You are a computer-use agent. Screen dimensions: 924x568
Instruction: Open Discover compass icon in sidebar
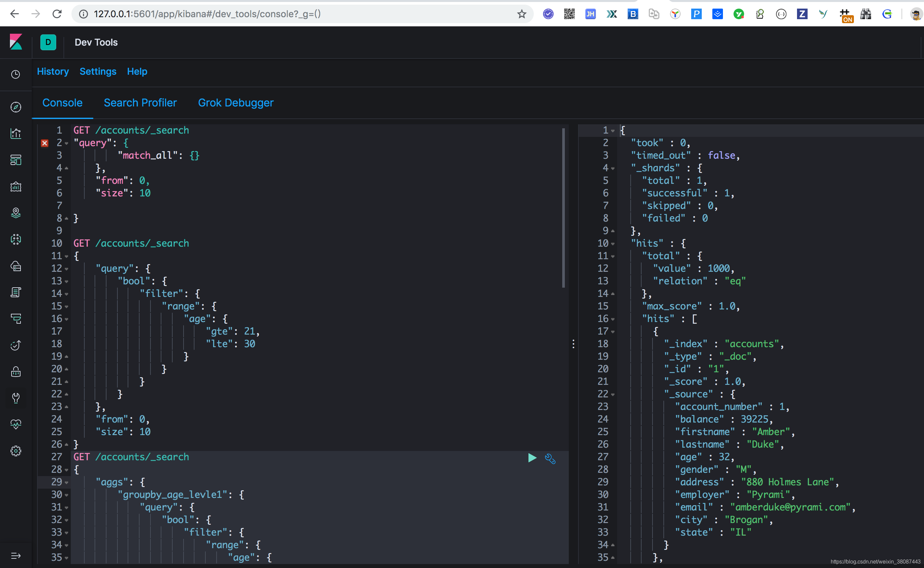point(16,107)
